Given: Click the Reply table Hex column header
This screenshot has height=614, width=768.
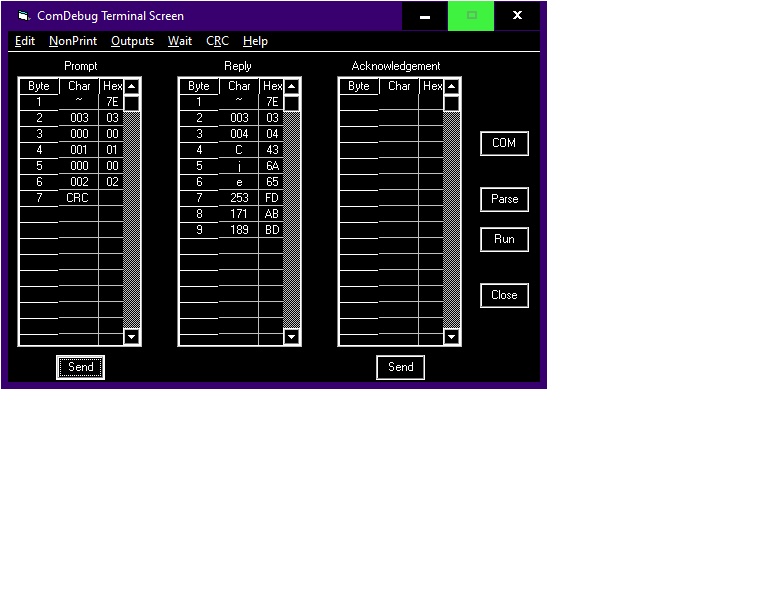Looking at the screenshot, I should pyautogui.click(x=272, y=86).
